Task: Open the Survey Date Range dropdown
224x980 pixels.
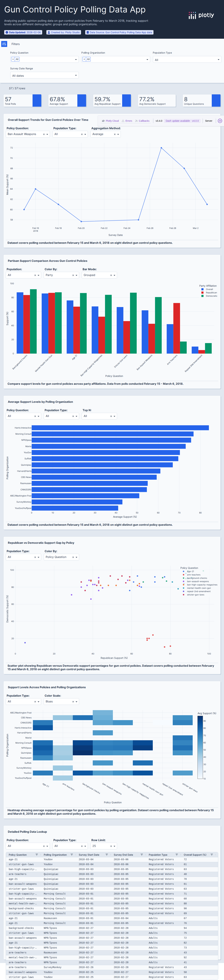Action: [x=44, y=76]
